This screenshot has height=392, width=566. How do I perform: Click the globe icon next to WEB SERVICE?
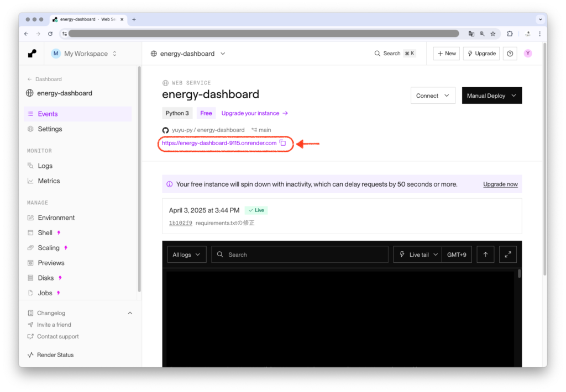click(165, 83)
